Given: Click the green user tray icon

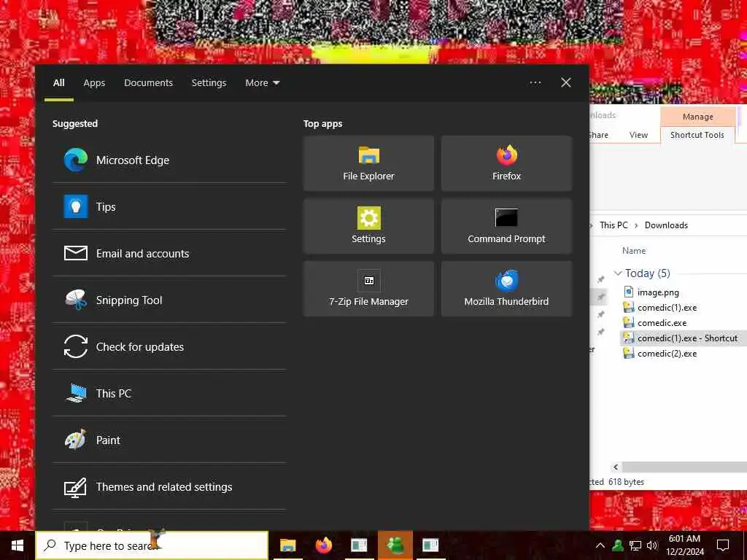Looking at the screenshot, I should point(618,545).
